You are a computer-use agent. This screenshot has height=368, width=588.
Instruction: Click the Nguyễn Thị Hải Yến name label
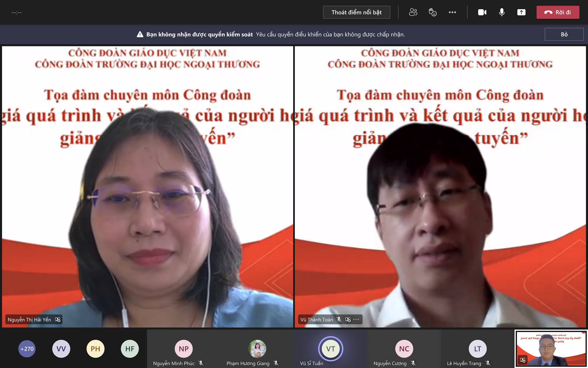pos(29,320)
